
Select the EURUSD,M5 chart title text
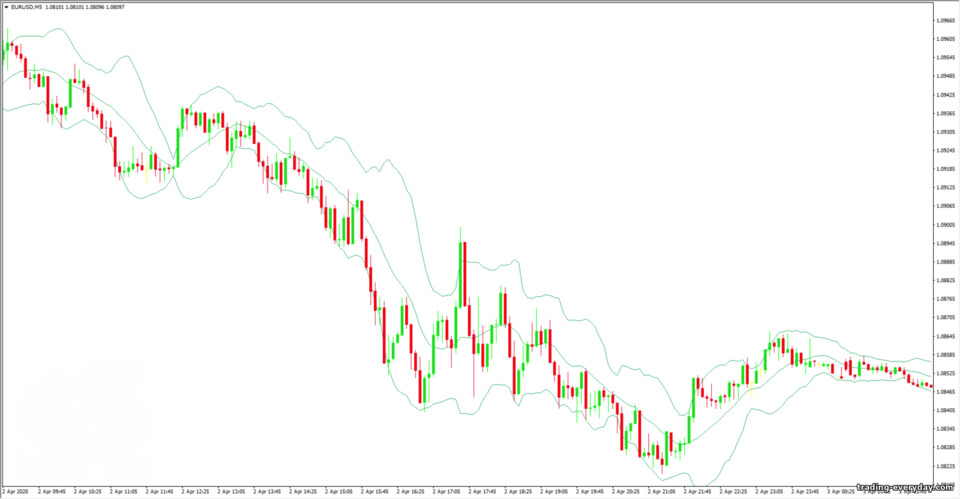click(x=26, y=7)
